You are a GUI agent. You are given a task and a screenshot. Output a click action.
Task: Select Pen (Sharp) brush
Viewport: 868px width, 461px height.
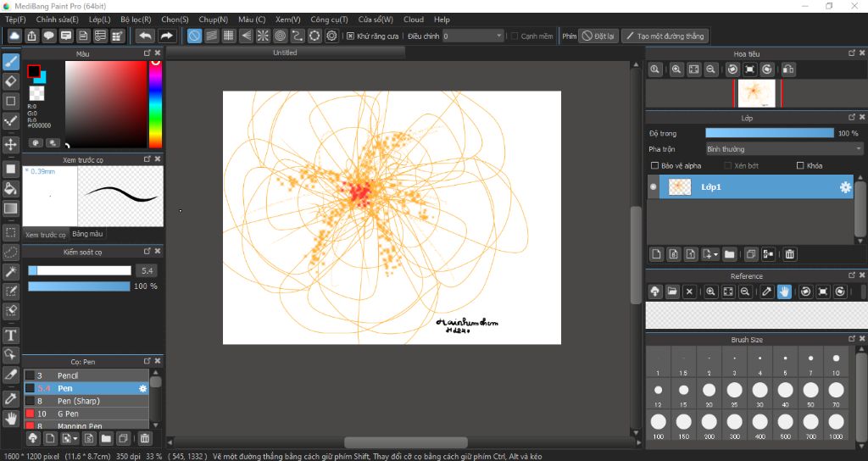pos(86,401)
